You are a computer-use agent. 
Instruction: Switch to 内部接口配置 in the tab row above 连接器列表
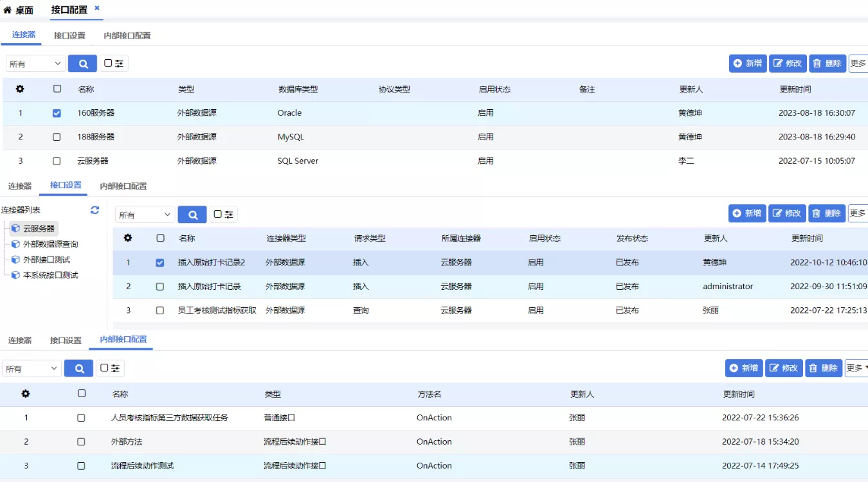pyautogui.click(x=123, y=186)
